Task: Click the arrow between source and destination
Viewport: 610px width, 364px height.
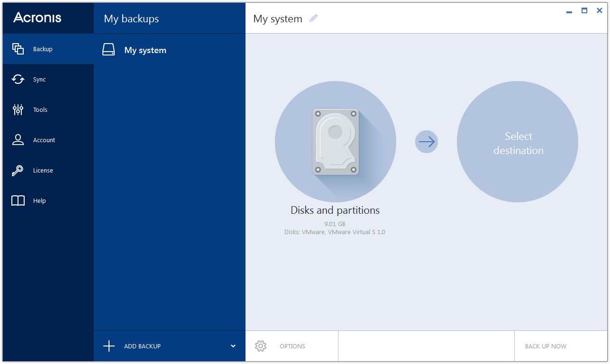Action: tap(427, 142)
